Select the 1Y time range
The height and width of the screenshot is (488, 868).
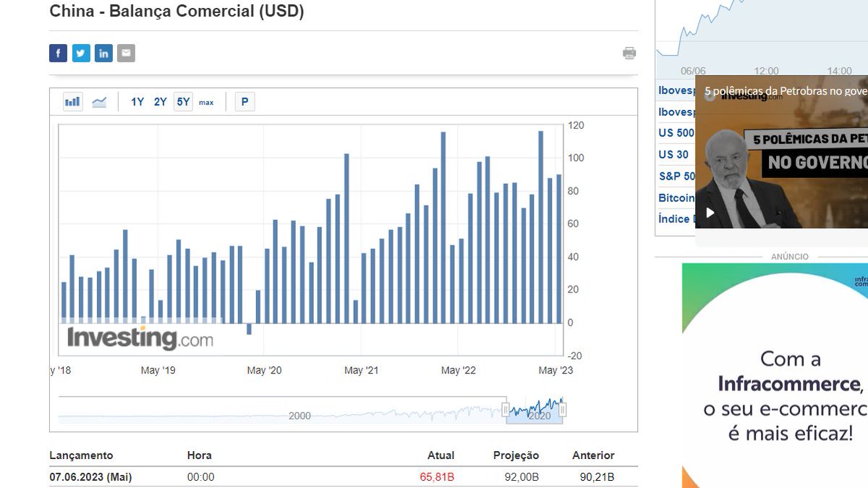pos(137,102)
